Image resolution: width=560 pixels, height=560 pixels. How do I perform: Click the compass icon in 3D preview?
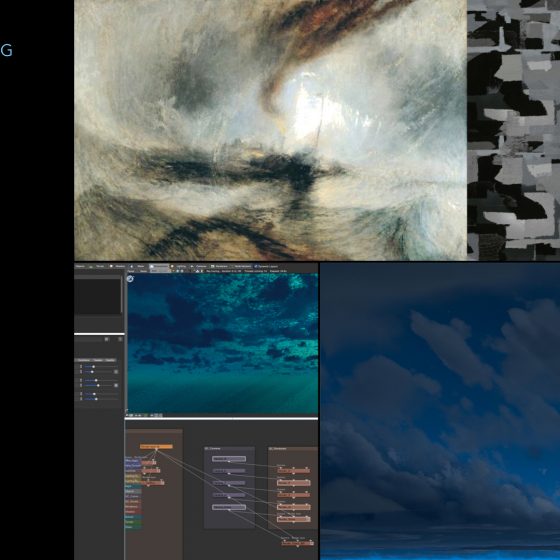tap(130, 279)
